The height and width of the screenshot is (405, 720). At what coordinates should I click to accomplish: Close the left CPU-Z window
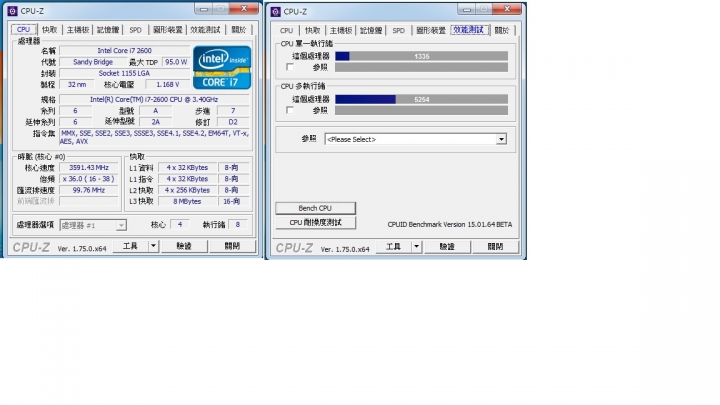click(244, 8)
